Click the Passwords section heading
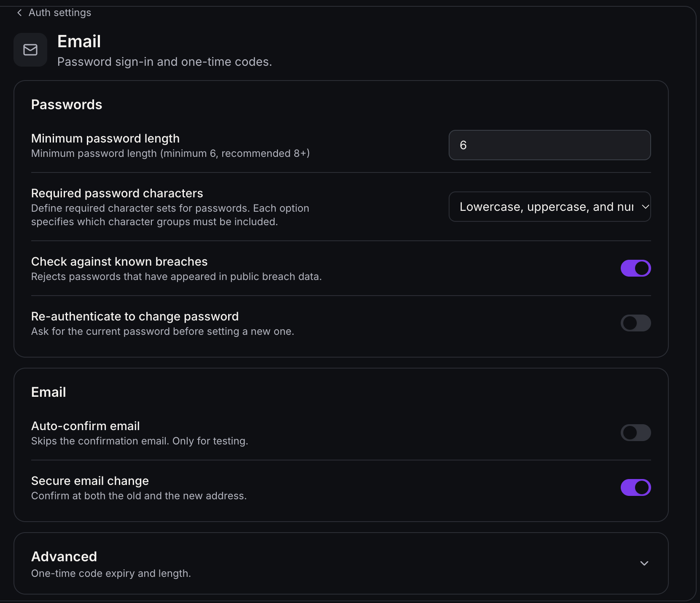700x603 pixels. (x=67, y=105)
